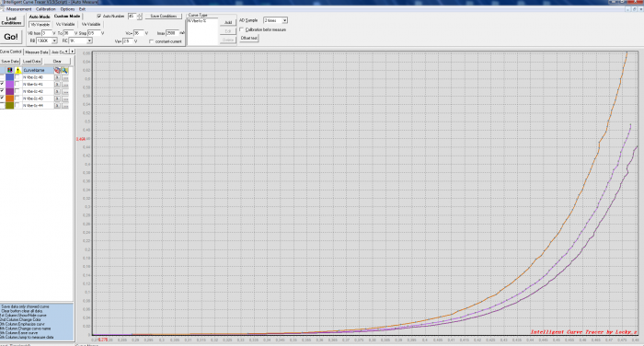Toggle the Auto Number checkbox

[x=99, y=16]
